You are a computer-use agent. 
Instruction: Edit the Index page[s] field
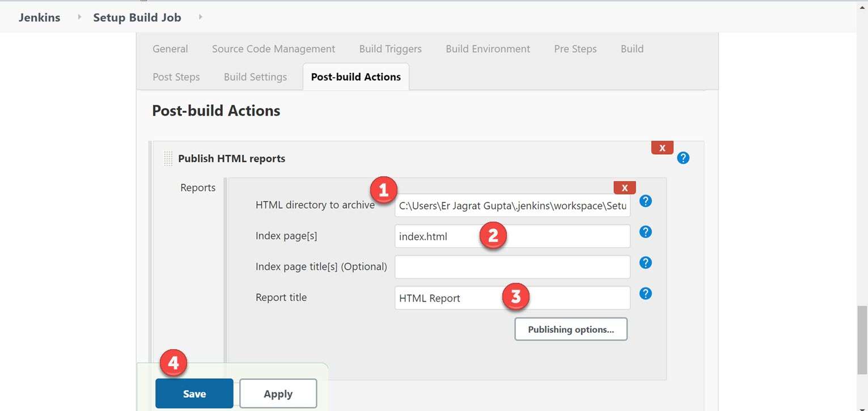click(513, 236)
